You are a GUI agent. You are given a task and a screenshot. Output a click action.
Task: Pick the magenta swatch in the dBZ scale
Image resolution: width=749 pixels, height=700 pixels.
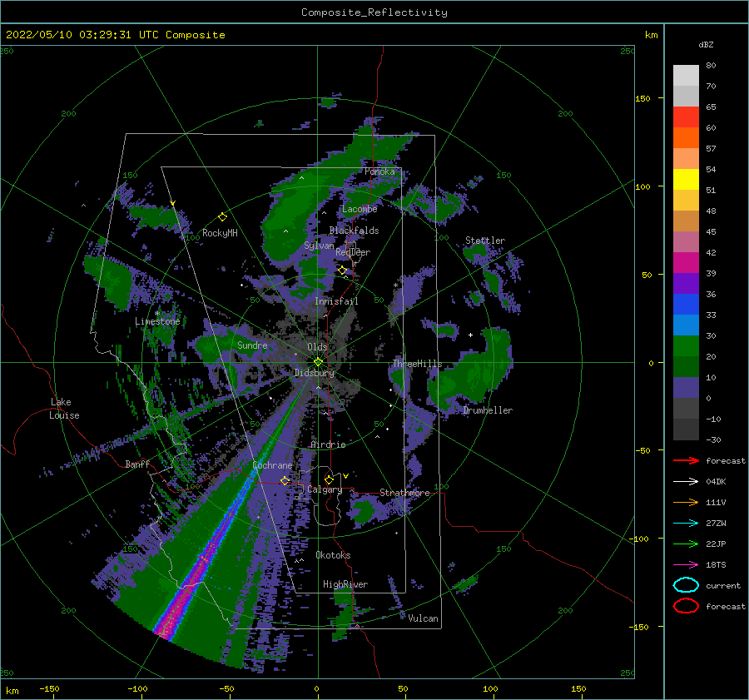click(686, 262)
